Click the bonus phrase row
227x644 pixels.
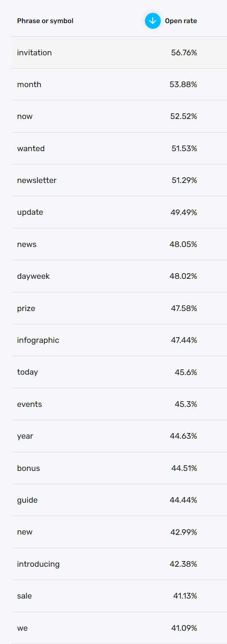(119, 468)
